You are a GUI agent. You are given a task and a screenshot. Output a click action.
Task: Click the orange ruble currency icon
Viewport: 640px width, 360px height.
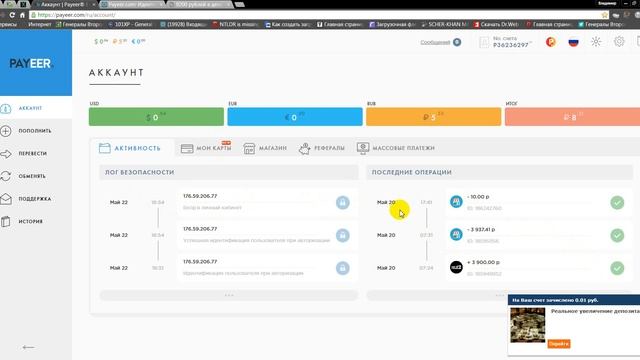551,42
